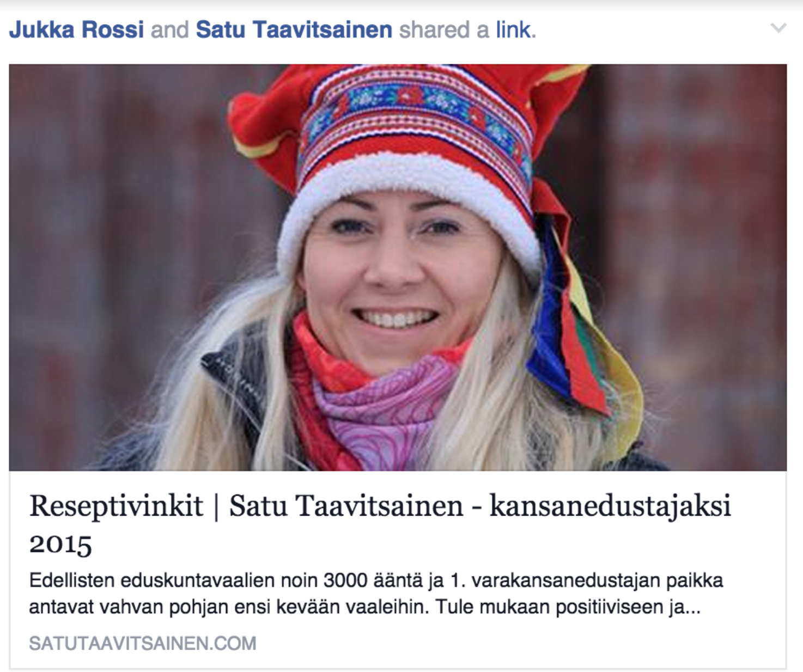Viewport: 803px width, 672px height.
Task: Click "Satu Taavitsainen" within the article headline
Action: [x=346, y=506]
